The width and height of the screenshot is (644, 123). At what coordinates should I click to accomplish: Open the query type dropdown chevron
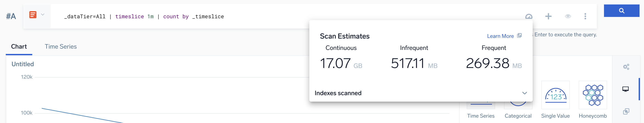[43, 14]
